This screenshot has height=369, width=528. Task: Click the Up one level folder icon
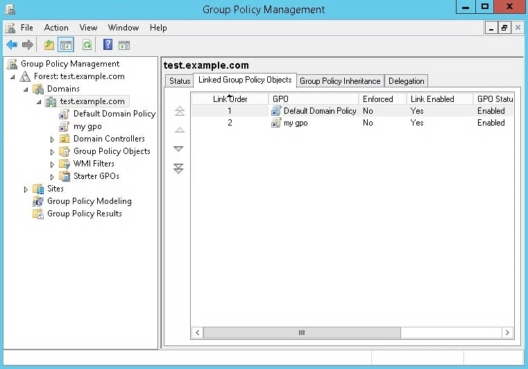point(49,44)
